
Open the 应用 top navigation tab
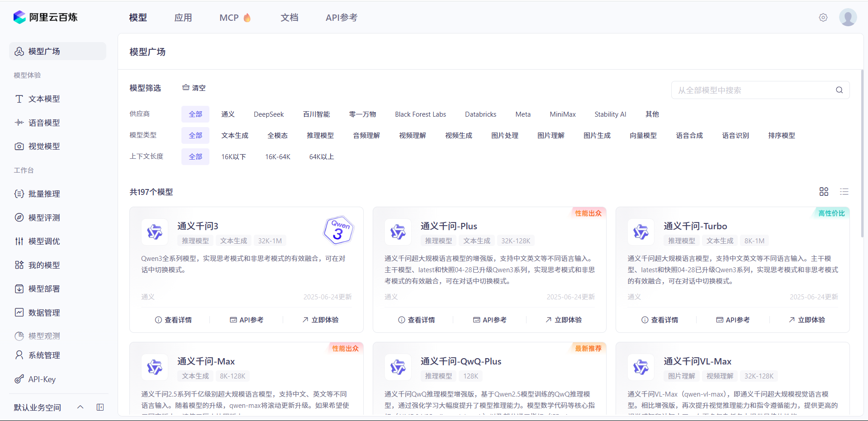pos(183,18)
